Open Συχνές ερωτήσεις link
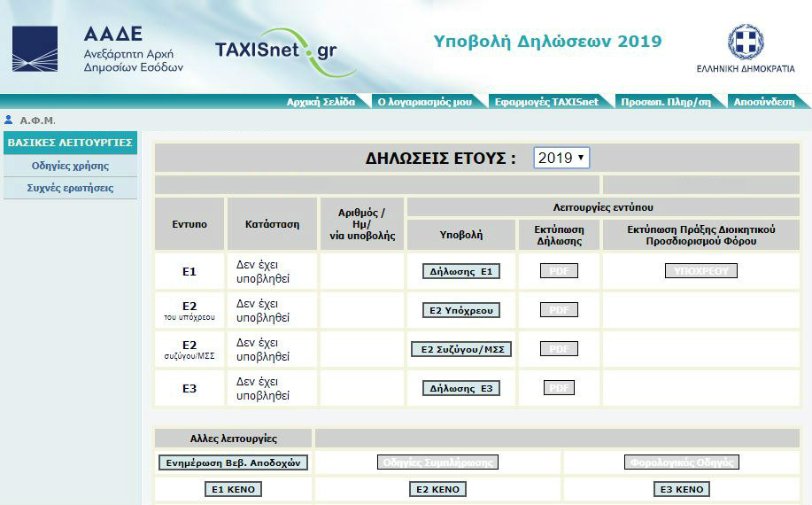 click(71, 188)
